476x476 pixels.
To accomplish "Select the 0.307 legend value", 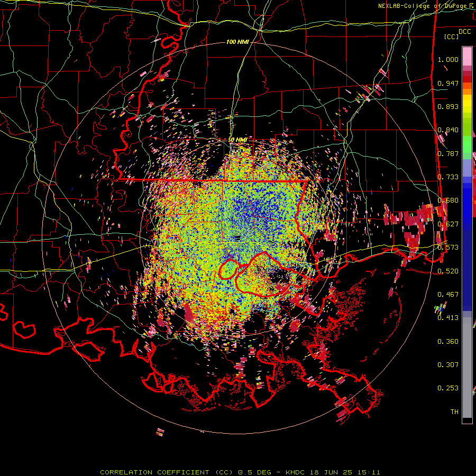I will (448, 364).
